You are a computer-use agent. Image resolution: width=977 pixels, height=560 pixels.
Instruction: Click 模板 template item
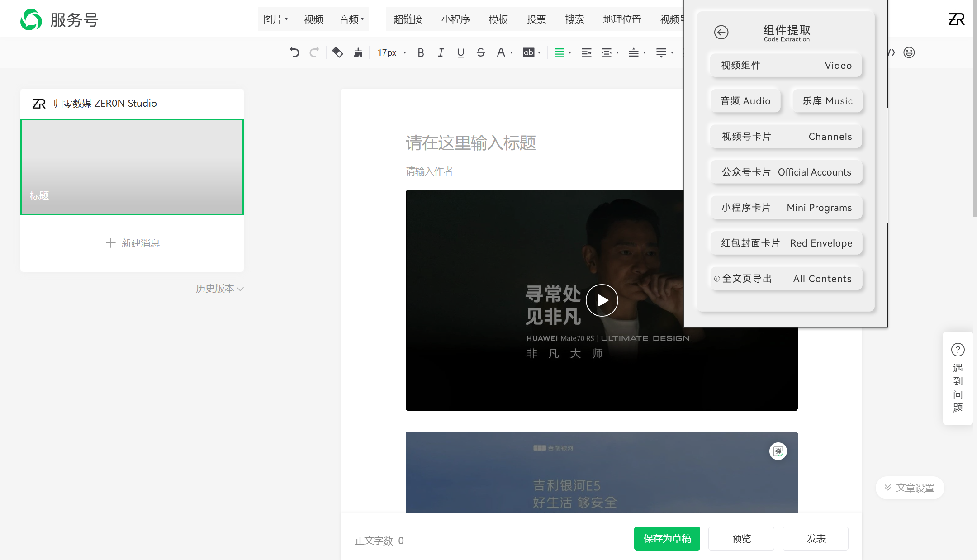(x=498, y=19)
